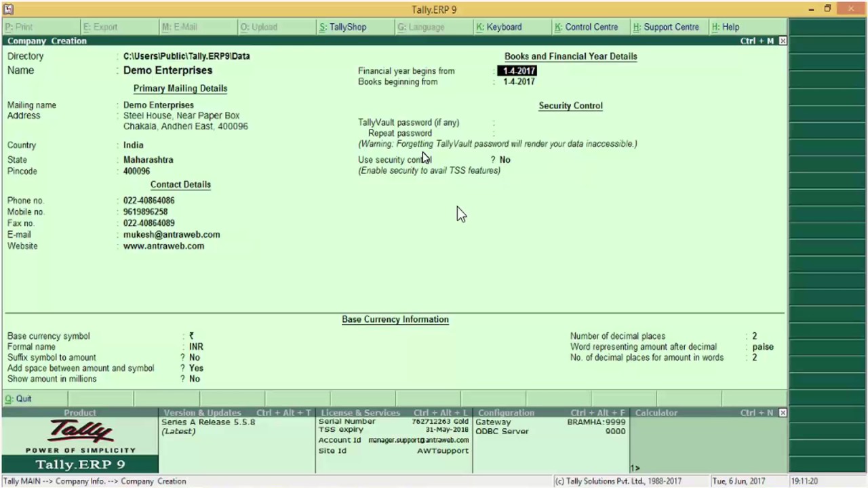Viewport: 868px width, 488px height.
Task: Click the Export button
Action: pos(100,27)
